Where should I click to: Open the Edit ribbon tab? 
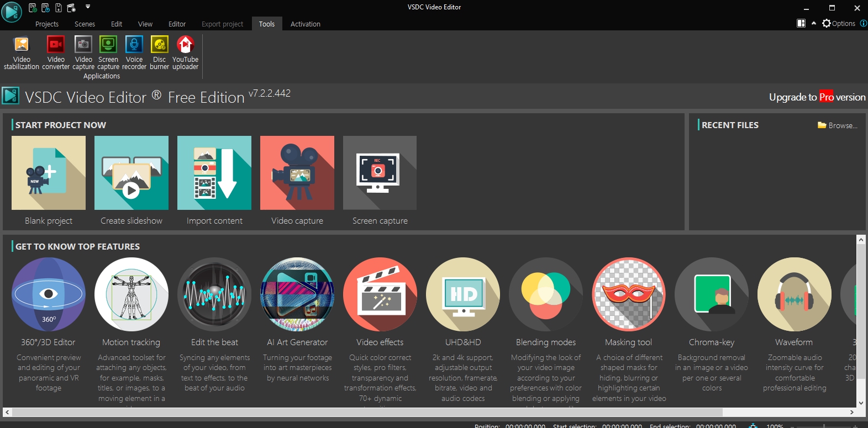[x=117, y=24]
